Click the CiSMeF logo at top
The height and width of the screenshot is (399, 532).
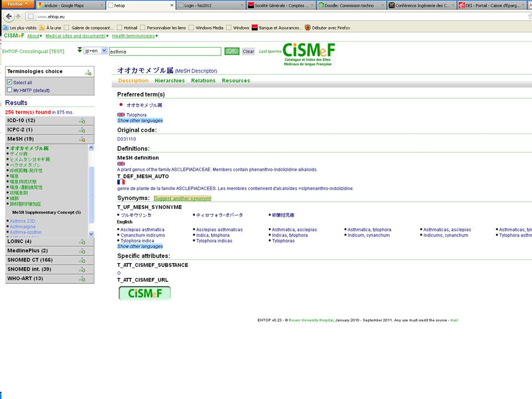click(x=308, y=54)
